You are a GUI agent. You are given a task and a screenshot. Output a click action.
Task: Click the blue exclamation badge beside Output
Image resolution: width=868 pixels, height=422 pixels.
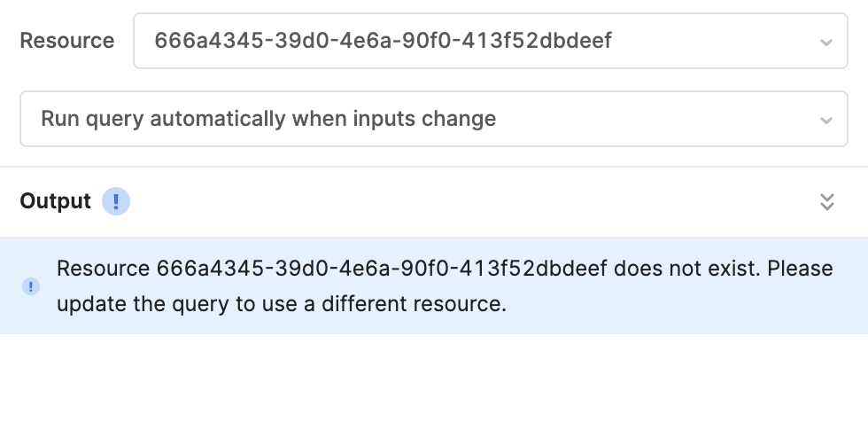tap(116, 201)
